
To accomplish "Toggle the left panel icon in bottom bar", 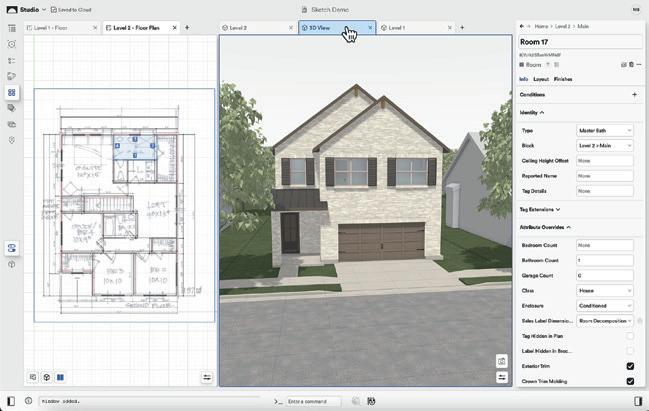I will point(11,401).
